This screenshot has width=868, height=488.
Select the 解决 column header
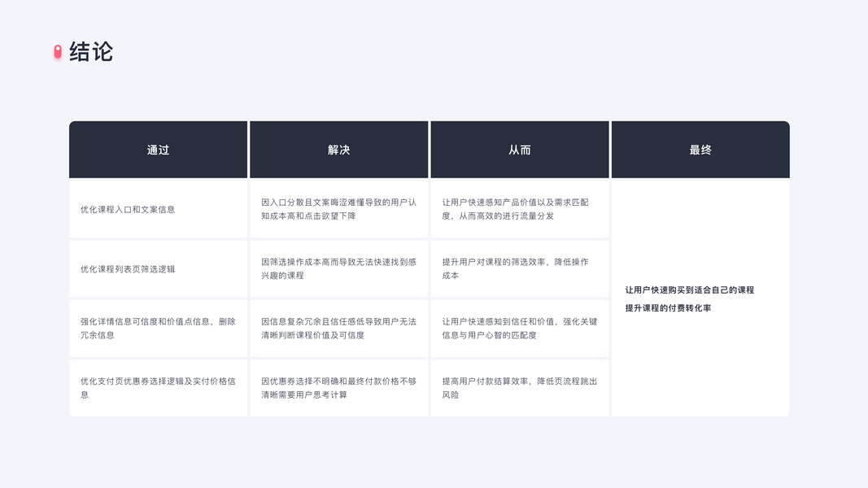click(338, 150)
